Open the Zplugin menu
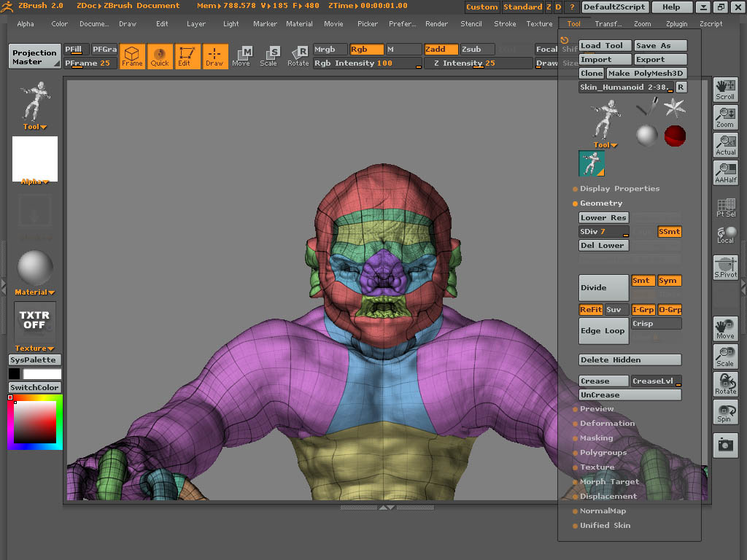 (676, 24)
